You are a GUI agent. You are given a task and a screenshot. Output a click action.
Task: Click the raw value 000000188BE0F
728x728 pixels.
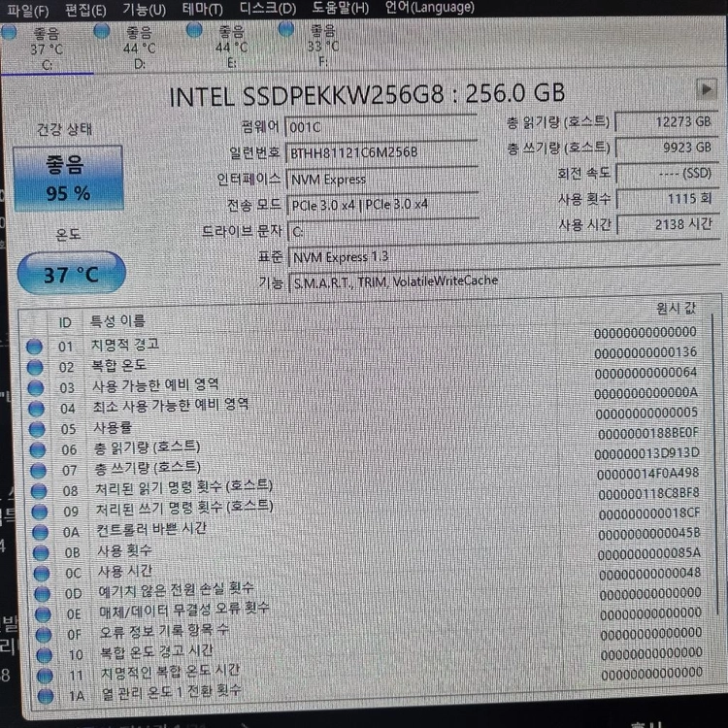[x=648, y=434]
